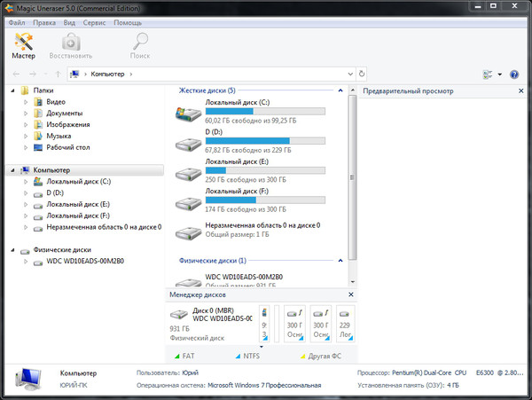Image resolution: width=532 pixels, height=400 pixels.
Task: Click the scroll up arrow of drive list
Action: pos(353,90)
